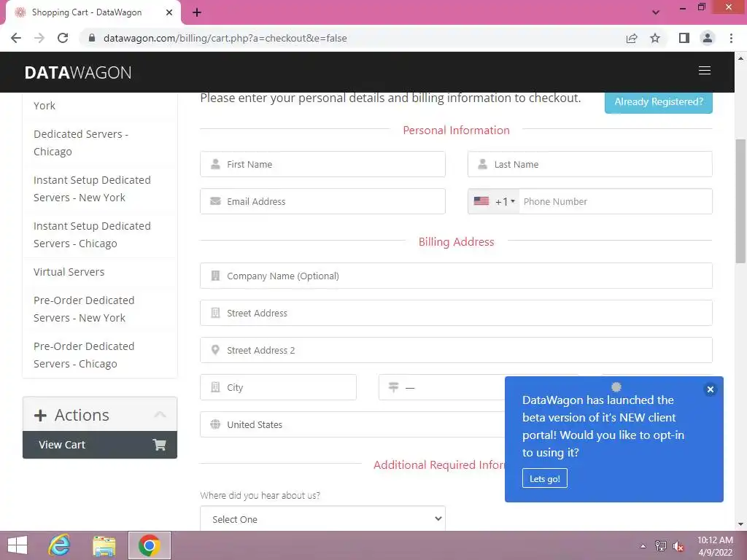Click the page vertical scrollbar thumb
Image resolution: width=747 pixels, height=560 pixels.
[740, 201]
